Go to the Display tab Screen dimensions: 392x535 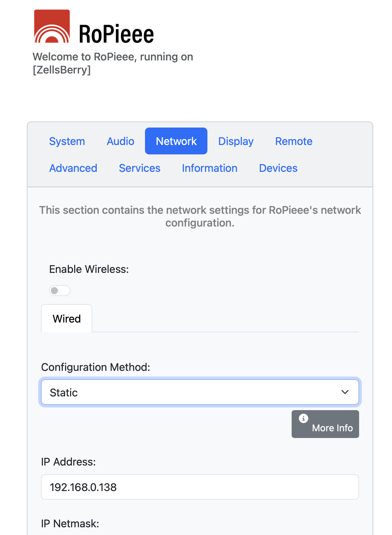click(236, 141)
